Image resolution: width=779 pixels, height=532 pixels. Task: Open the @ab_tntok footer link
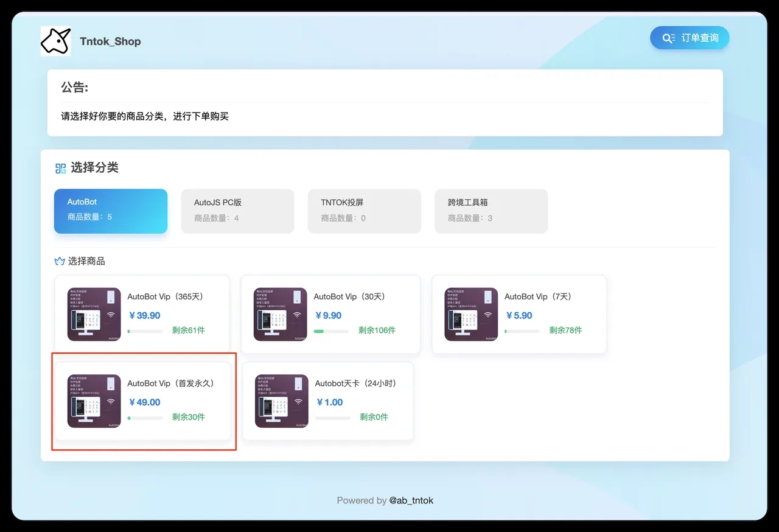[411, 500]
